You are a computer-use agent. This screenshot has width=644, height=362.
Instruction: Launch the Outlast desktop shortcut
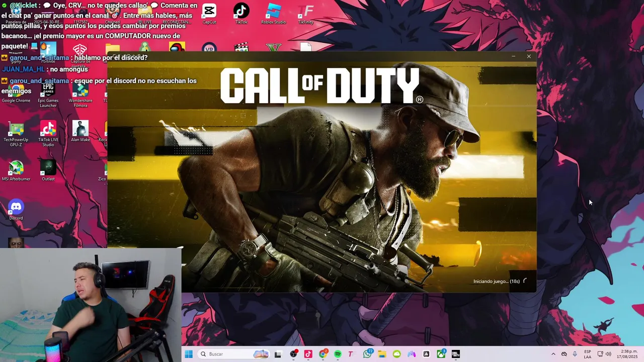[x=48, y=171]
